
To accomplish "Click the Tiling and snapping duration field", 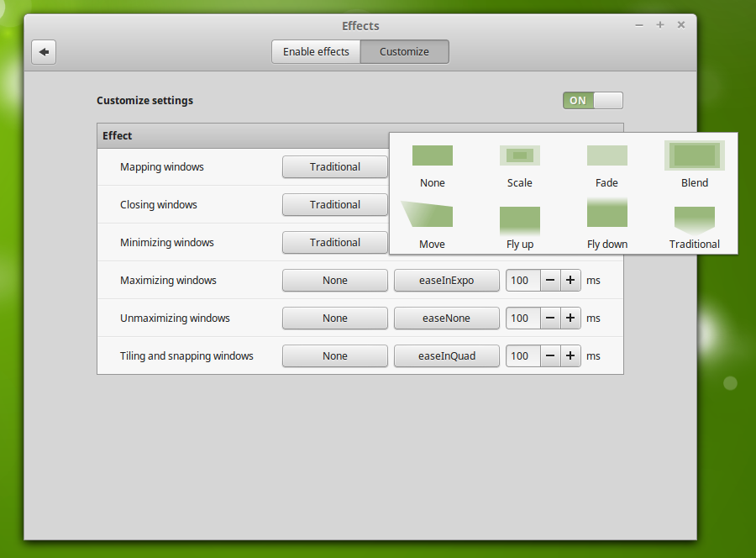I will pos(522,356).
